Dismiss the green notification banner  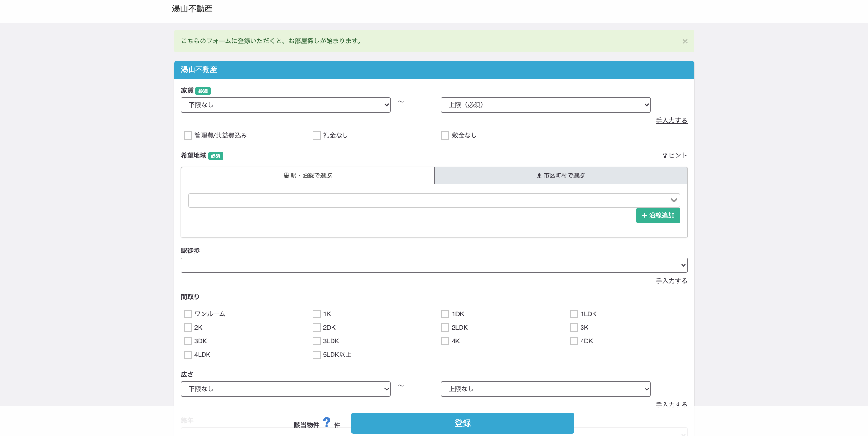685,41
